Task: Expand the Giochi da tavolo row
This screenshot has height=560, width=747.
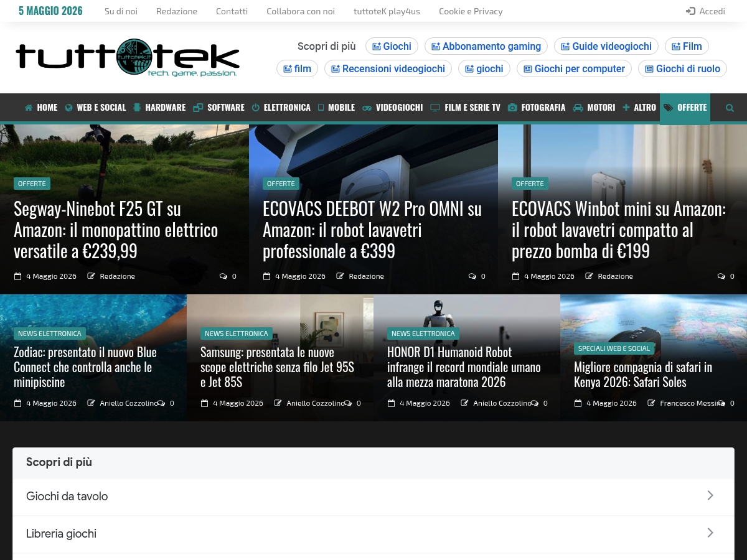Action: [374, 497]
